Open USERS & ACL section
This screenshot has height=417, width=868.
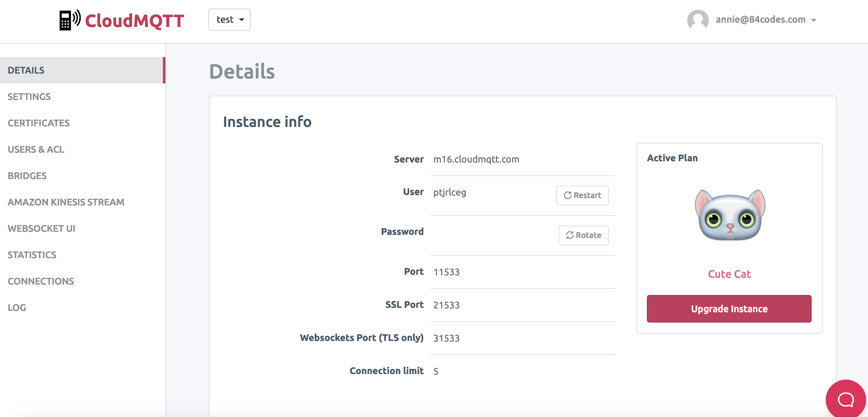(x=36, y=149)
